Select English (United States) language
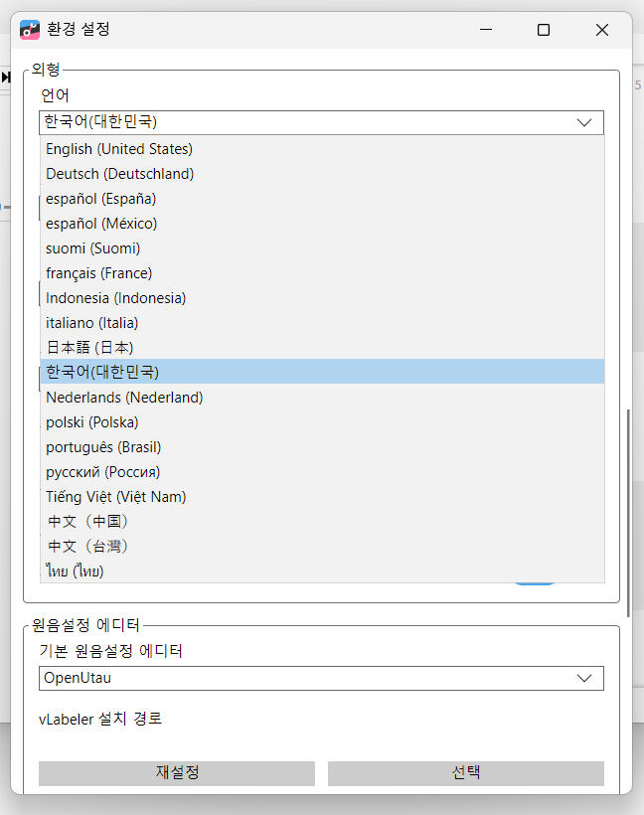Image resolution: width=644 pixels, height=815 pixels. pos(119,149)
